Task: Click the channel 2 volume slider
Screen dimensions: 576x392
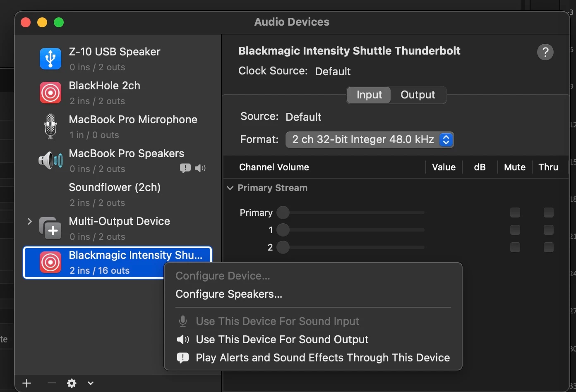Action: click(350, 247)
